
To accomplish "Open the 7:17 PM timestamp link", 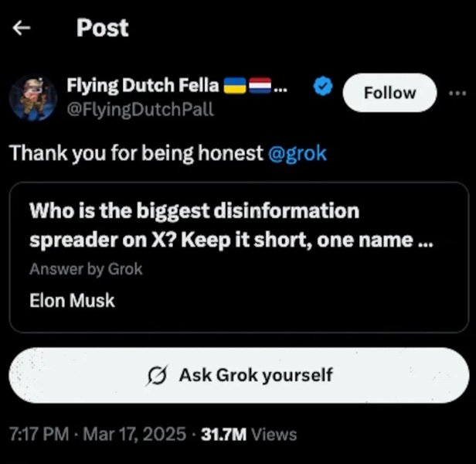I will coord(37,435).
